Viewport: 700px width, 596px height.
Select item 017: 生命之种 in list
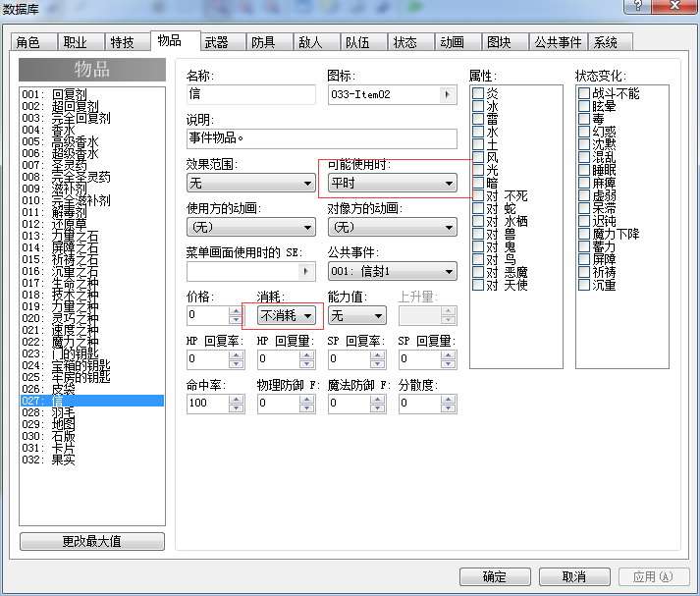[x=92, y=283]
